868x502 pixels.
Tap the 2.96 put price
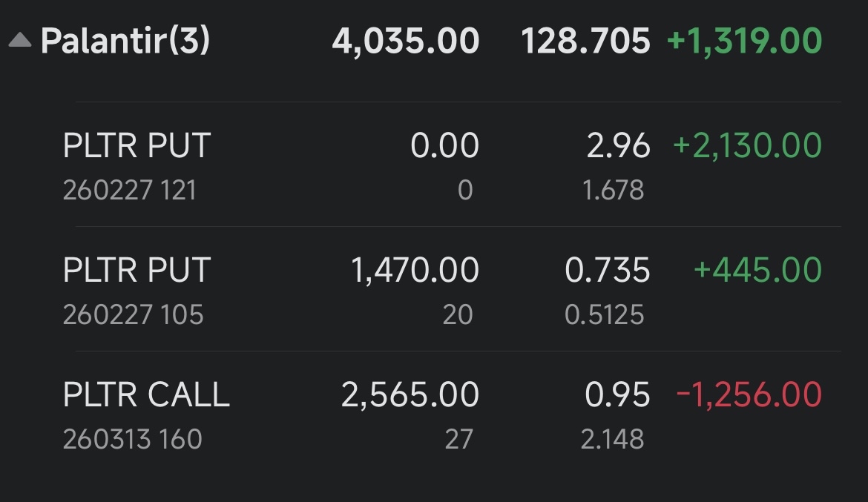tap(618, 145)
